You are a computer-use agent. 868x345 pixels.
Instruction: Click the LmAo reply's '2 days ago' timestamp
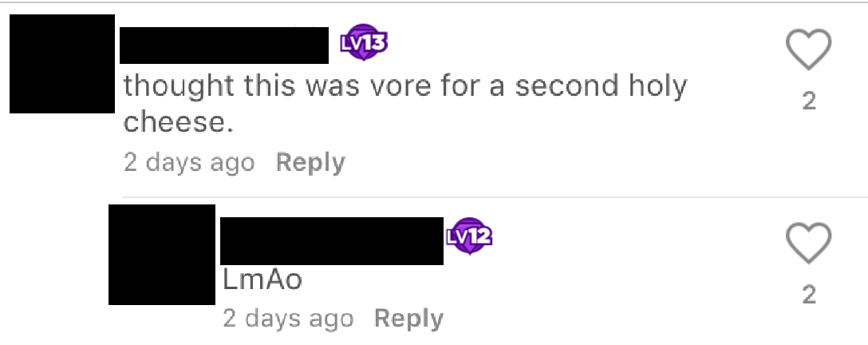coord(288,319)
